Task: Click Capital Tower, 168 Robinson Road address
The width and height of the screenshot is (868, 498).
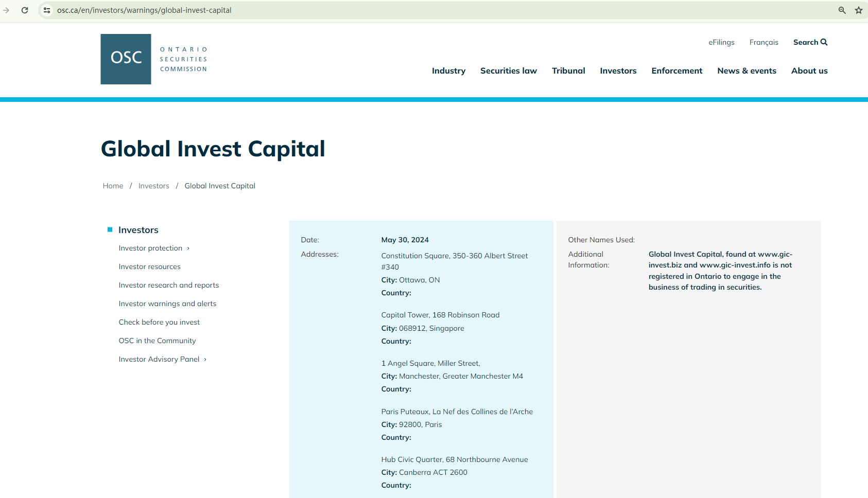Action: [x=440, y=315]
